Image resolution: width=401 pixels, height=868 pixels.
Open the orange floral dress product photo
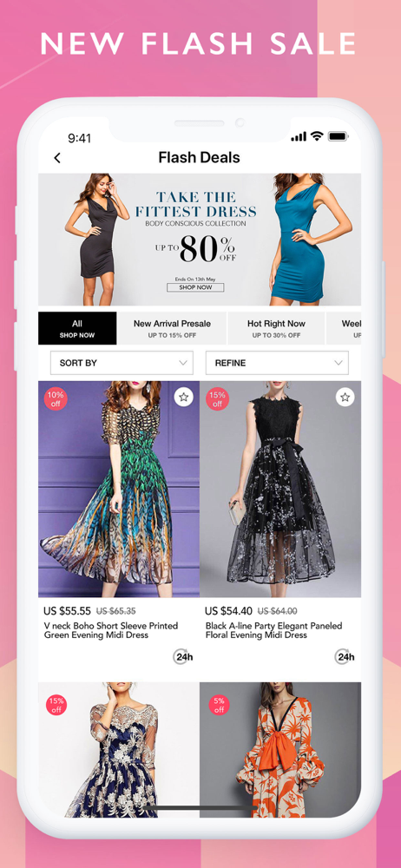click(280, 750)
